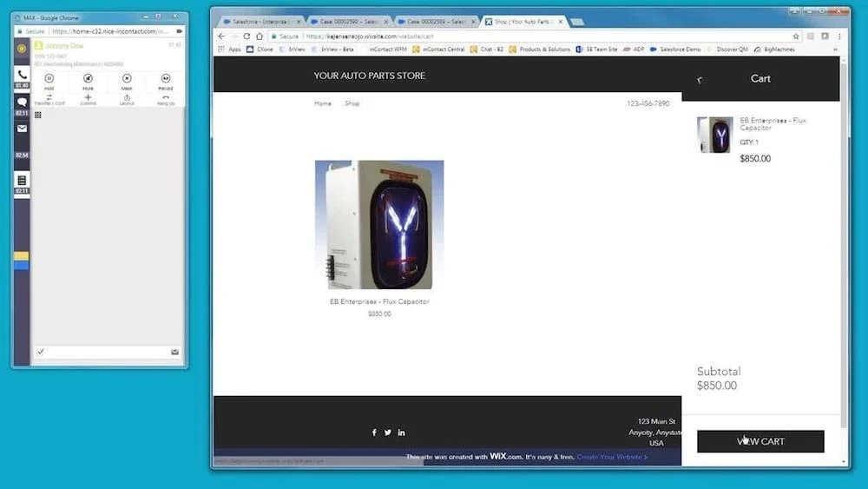
Task: Open the Products & Solutions bookmark
Action: click(x=540, y=50)
